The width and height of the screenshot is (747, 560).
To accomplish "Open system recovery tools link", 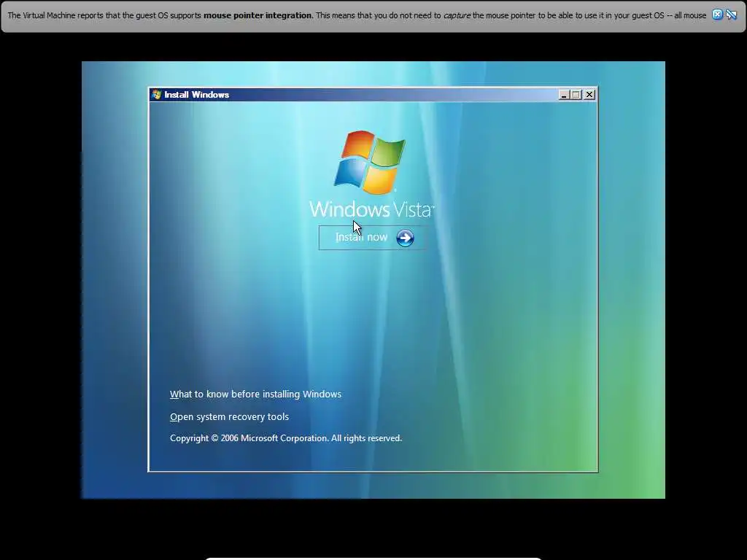I will [229, 416].
